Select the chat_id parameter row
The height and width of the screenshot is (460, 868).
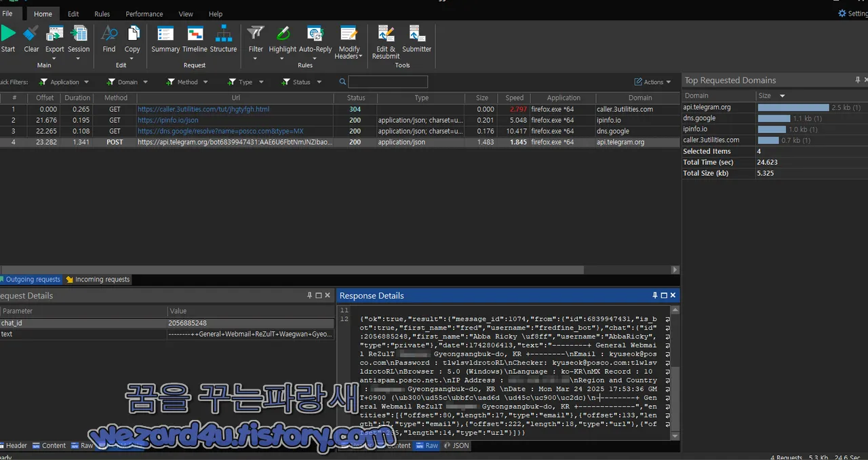(167, 323)
